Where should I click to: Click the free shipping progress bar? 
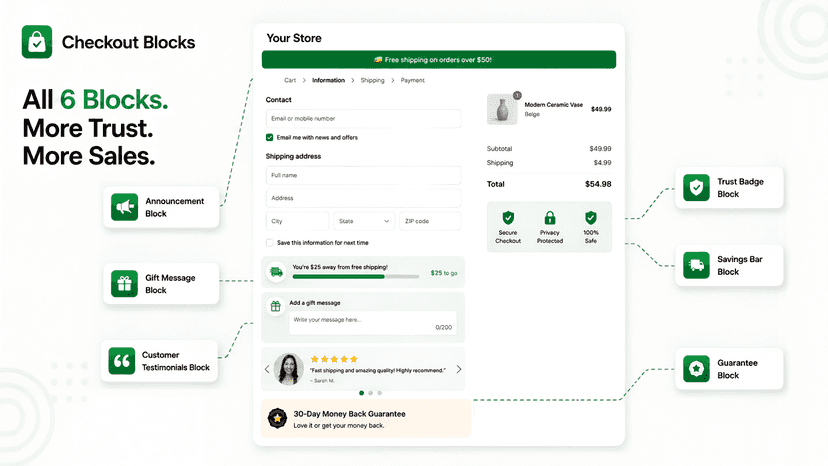pyautogui.click(x=356, y=276)
